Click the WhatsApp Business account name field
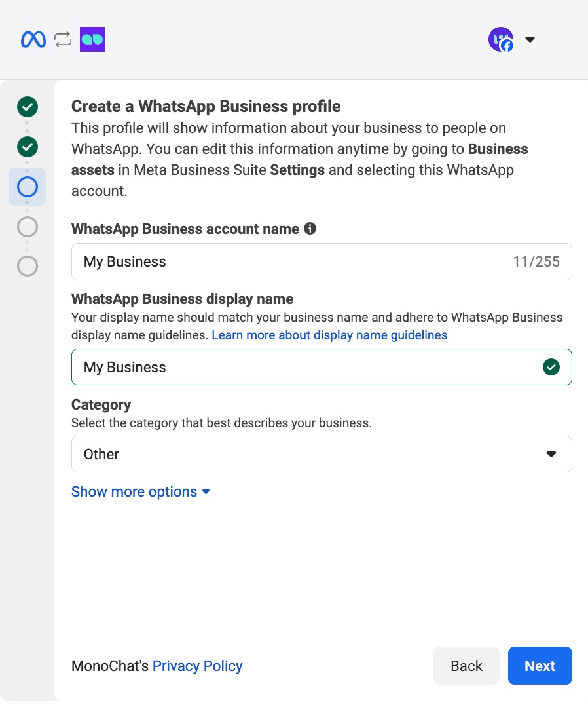Viewport: 588px width, 709px height. tap(262, 261)
